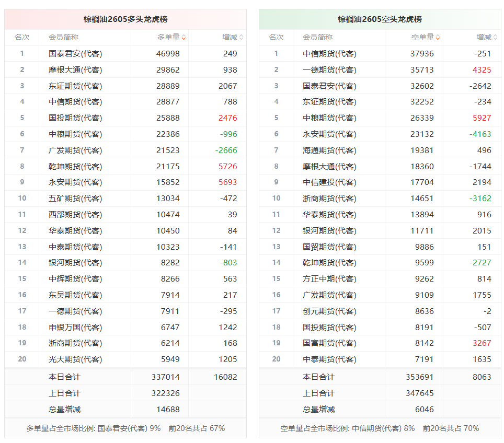Image resolution: width=504 pixels, height=443 pixels.
Task: Sort short table by 增减 sort icon
Action: coord(495,37)
